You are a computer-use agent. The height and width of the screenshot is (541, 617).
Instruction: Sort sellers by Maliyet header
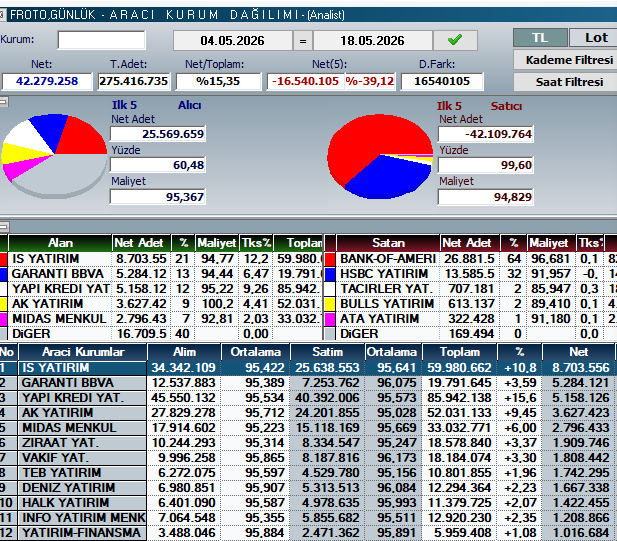tap(549, 243)
